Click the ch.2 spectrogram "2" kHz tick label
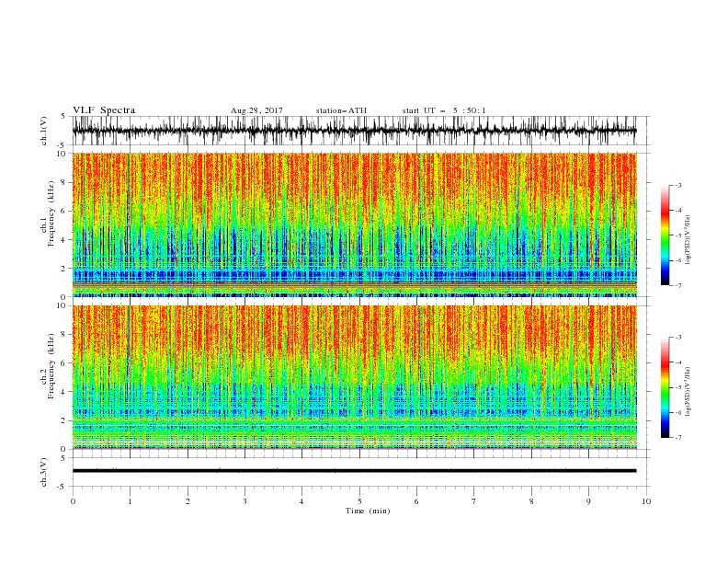 [63, 420]
